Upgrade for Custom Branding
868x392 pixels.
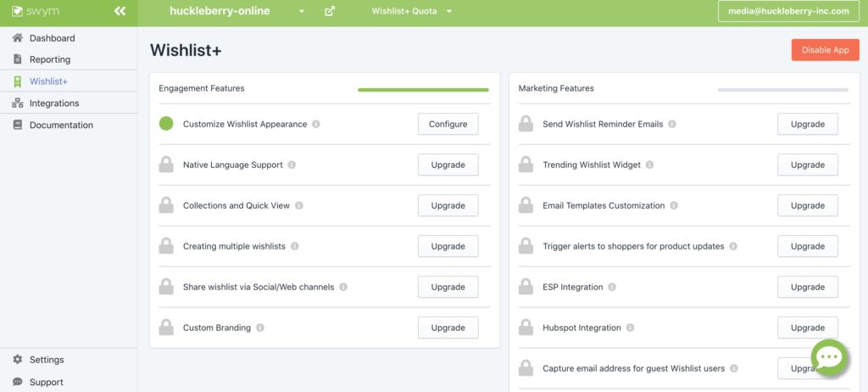(x=448, y=328)
